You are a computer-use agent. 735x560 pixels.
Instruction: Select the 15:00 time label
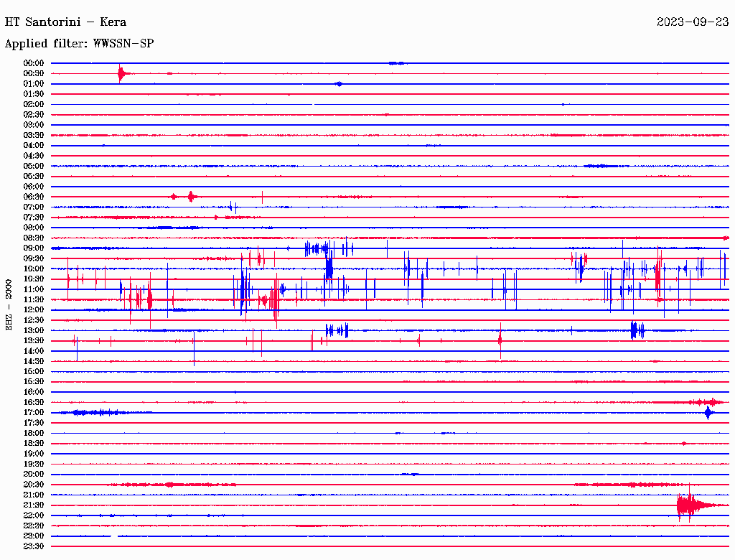tap(34, 371)
